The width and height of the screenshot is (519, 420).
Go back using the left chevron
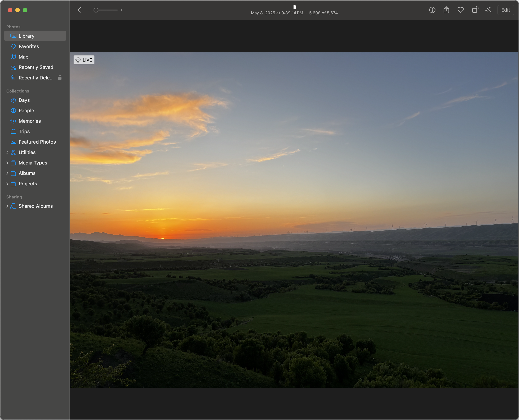point(79,10)
